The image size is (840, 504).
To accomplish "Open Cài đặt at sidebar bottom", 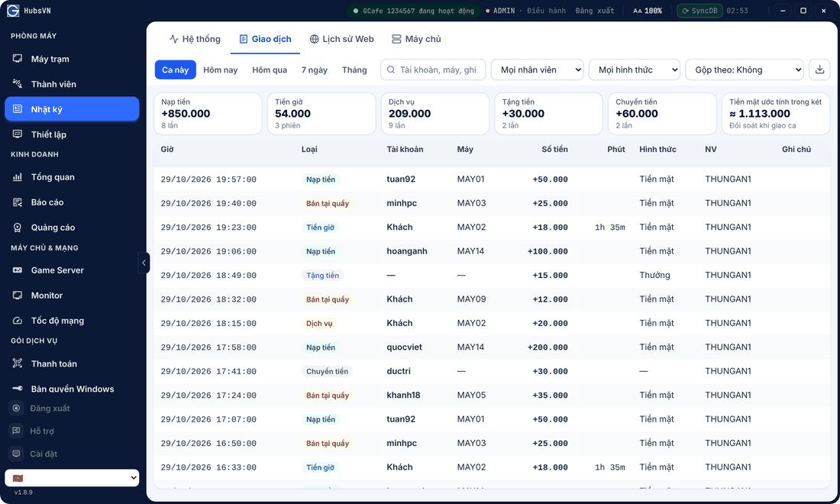I will 72,454.
